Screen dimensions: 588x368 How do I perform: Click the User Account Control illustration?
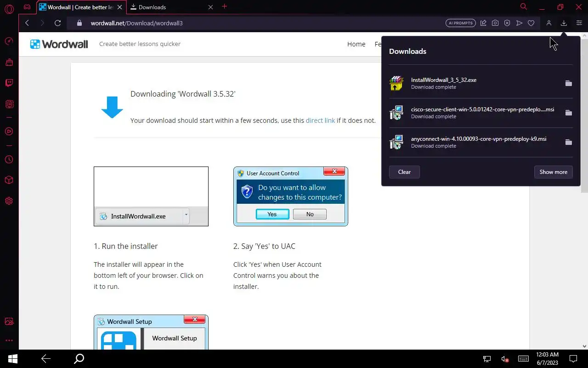coord(291,196)
